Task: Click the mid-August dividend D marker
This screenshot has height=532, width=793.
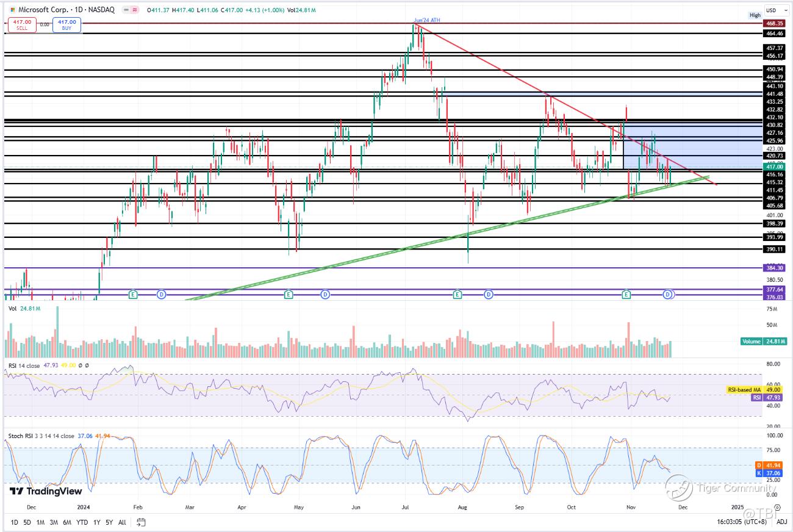Action: [489, 295]
